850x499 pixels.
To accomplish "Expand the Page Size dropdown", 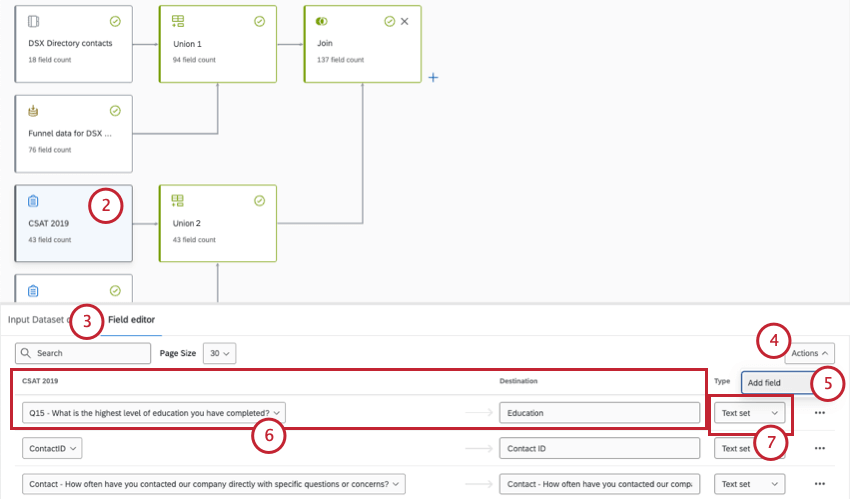I will click(x=219, y=353).
